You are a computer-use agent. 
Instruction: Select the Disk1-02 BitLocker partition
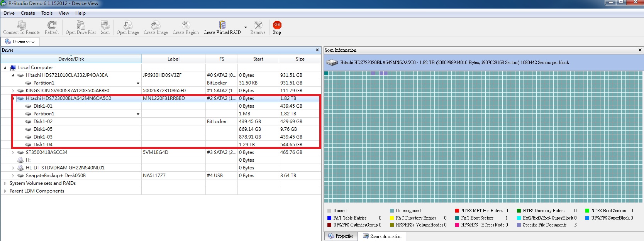pos(43,122)
